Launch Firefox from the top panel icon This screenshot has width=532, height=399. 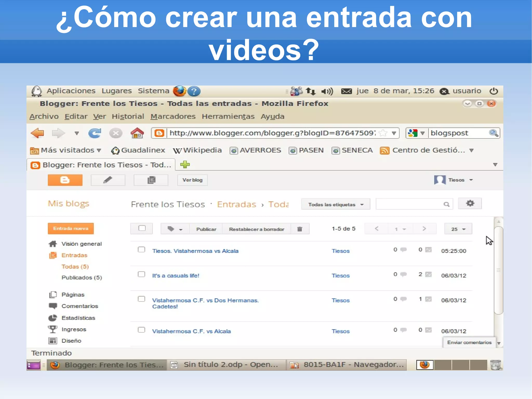[x=179, y=91]
